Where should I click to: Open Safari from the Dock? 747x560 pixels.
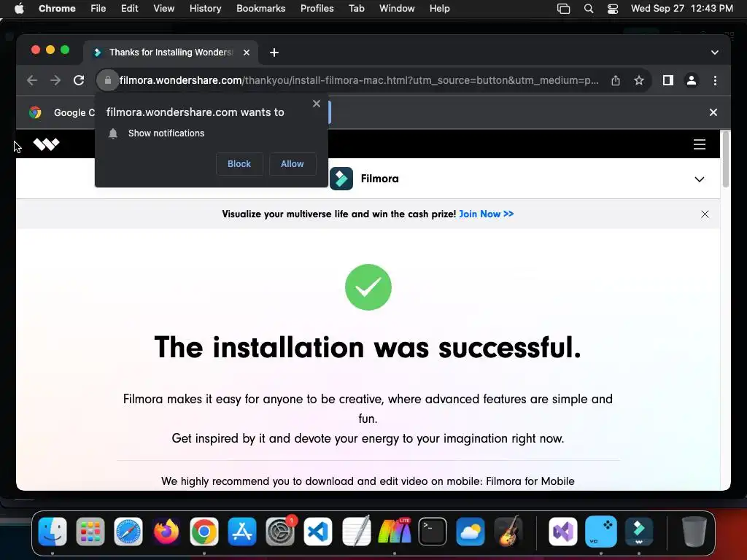coord(128,531)
